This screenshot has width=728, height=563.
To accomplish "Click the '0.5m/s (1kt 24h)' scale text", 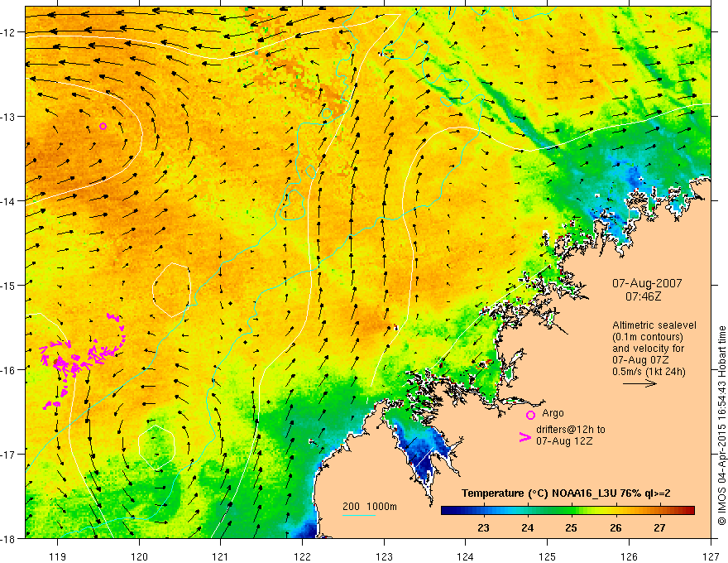I will point(649,372).
